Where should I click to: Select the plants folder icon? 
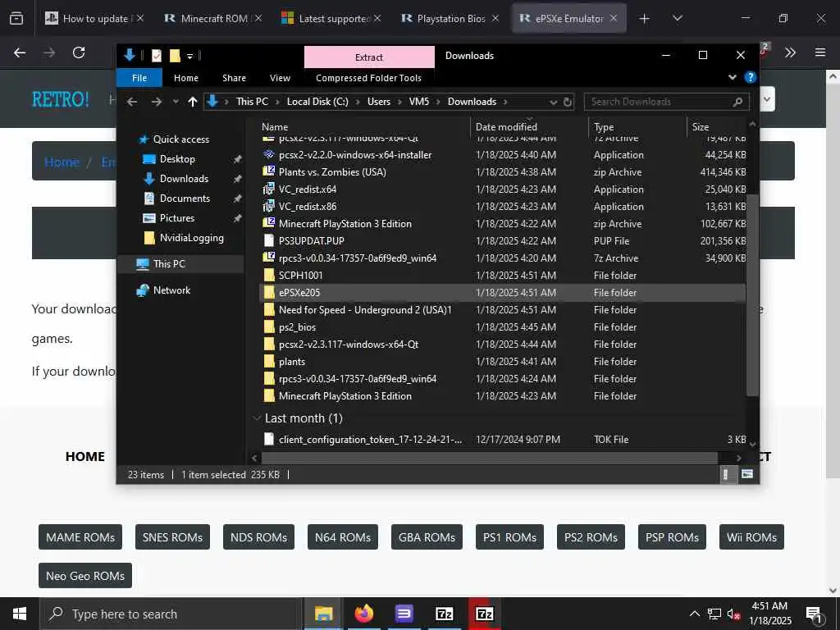point(269,362)
